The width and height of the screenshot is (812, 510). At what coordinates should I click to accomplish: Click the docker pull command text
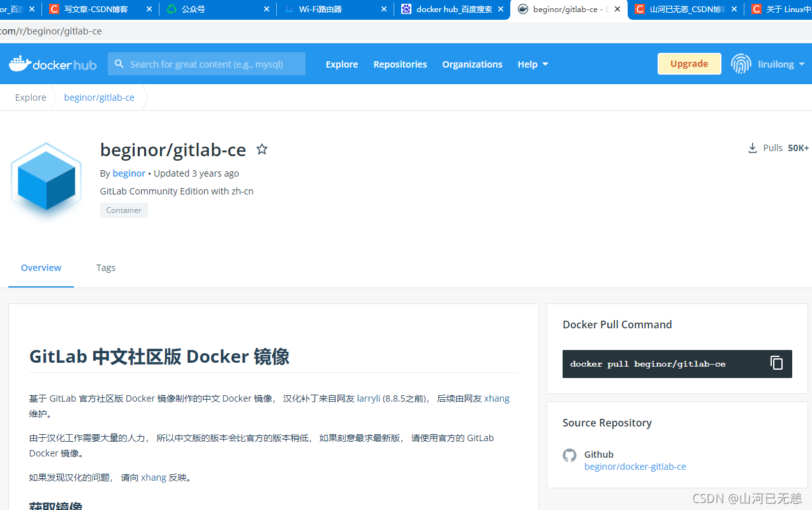tap(647, 364)
